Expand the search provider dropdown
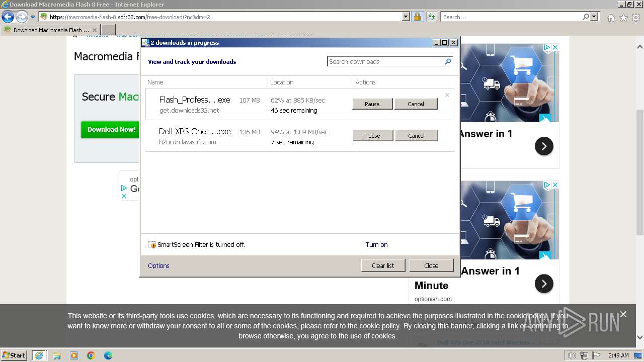644x362 pixels. coord(594,17)
